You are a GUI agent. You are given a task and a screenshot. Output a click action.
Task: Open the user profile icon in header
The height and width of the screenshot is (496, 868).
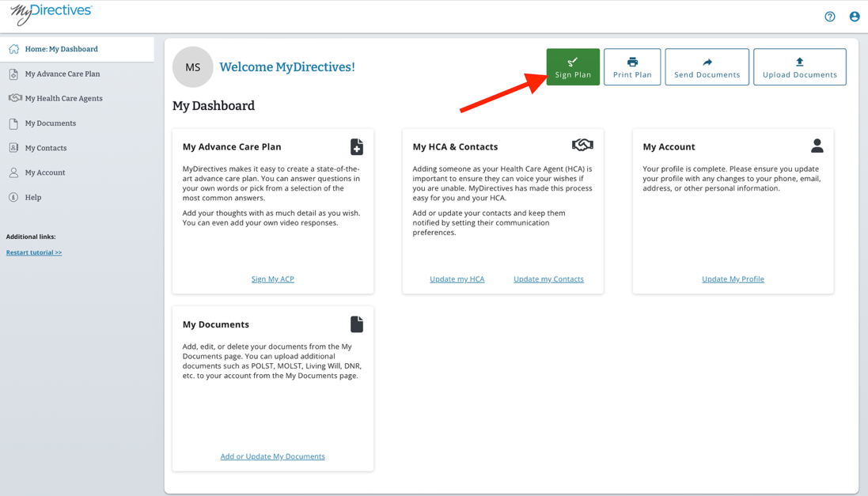click(855, 17)
